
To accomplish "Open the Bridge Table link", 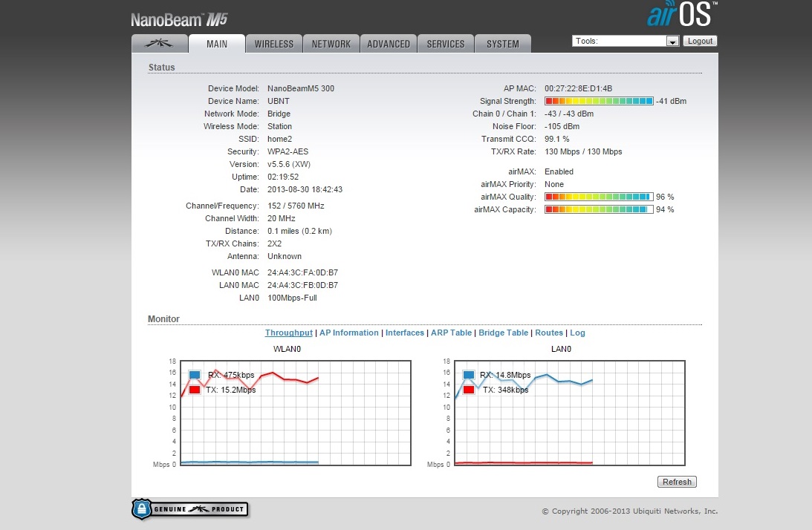I will pyautogui.click(x=504, y=333).
